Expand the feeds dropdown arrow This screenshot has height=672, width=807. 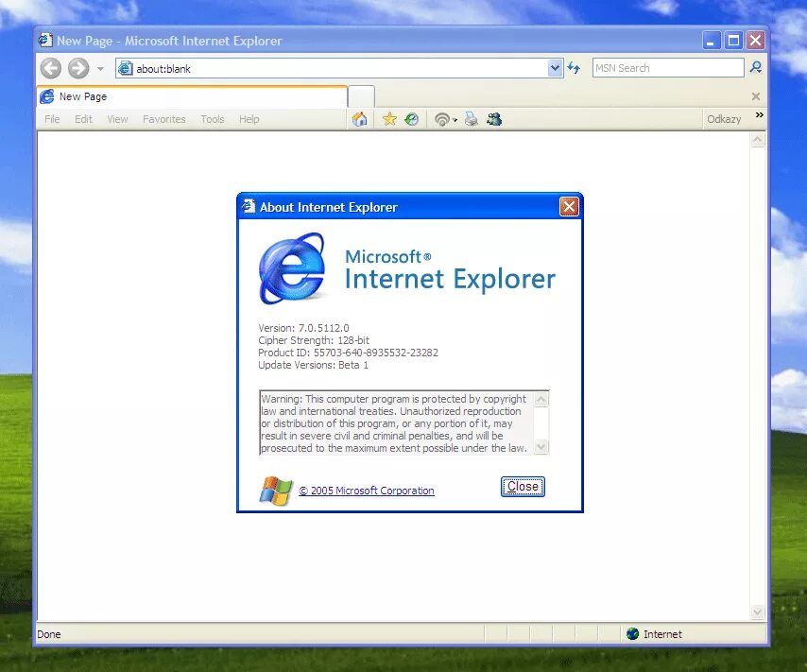(455, 120)
